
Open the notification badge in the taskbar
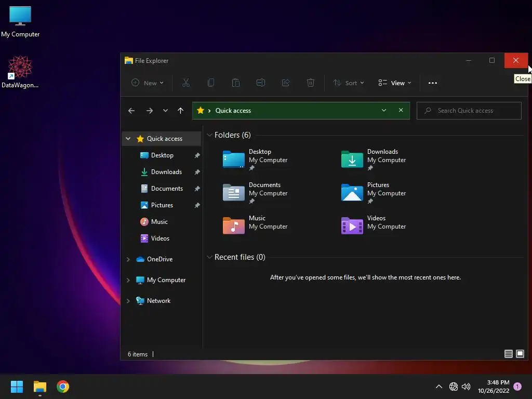pos(517,387)
